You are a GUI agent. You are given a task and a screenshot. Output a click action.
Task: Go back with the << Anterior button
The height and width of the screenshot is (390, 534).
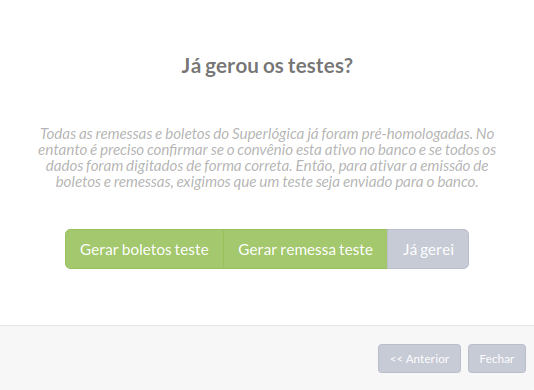pyautogui.click(x=419, y=358)
